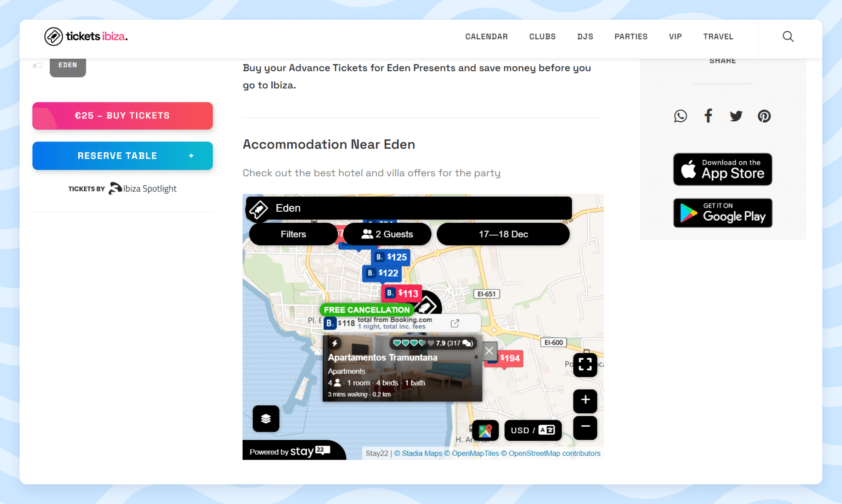Click the WhatsApp share icon
842x504 pixels.
pos(680,116)
